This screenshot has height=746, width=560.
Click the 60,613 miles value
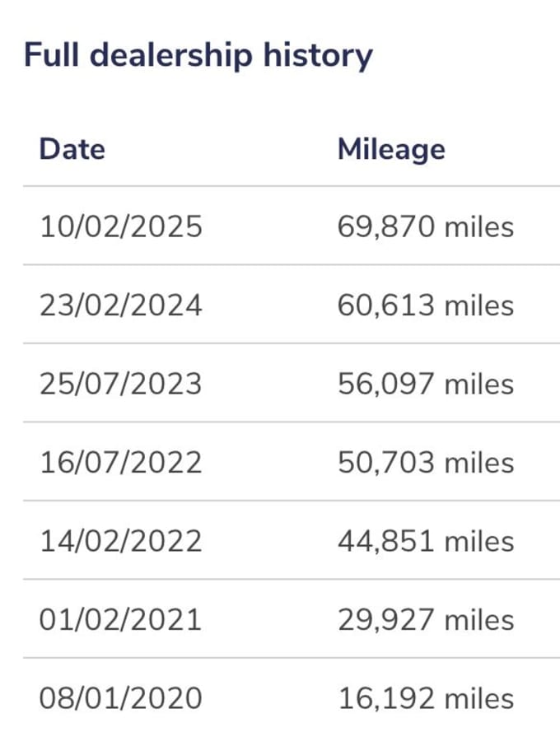click(x=426, y=305)
